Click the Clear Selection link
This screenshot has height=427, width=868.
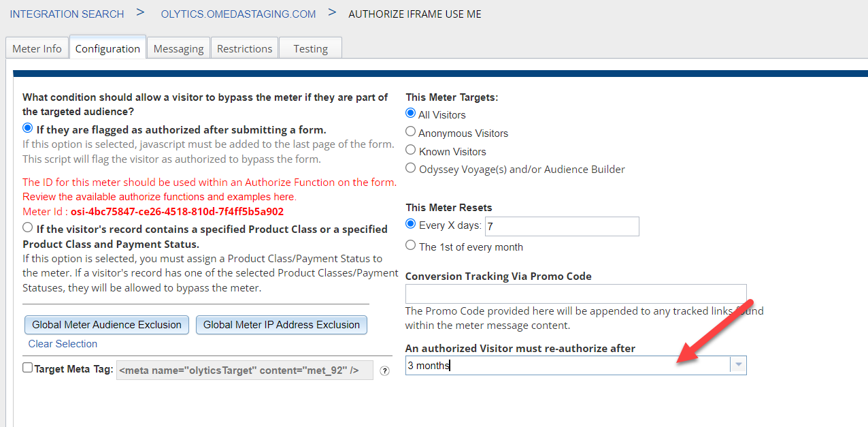[63, 344]
